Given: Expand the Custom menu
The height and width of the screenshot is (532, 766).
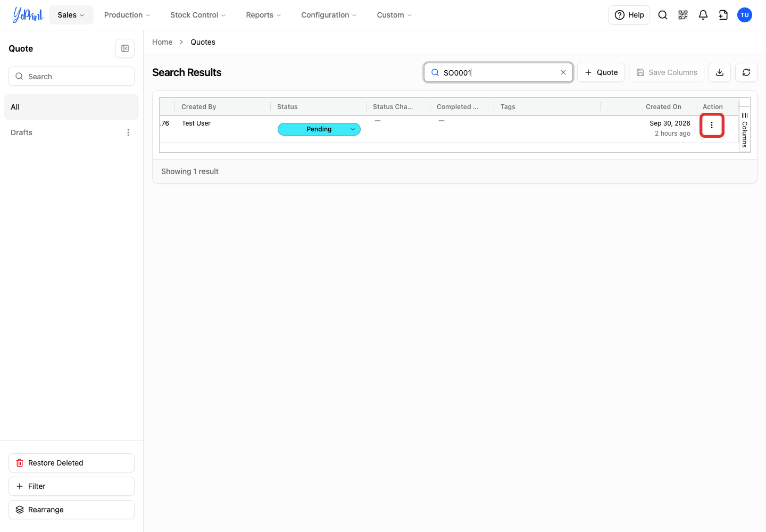Looking at the screenshot, I should tap(394, 15).
